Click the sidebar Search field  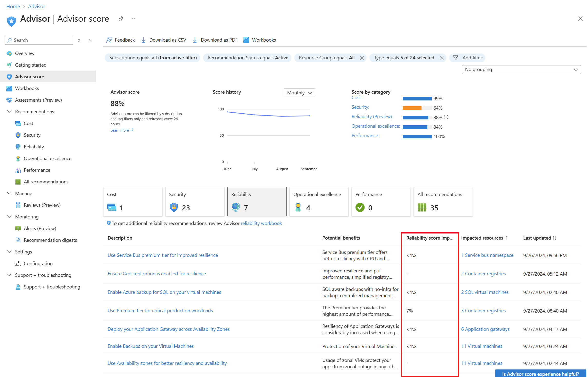pyautogui.click(x=39, y=40)
